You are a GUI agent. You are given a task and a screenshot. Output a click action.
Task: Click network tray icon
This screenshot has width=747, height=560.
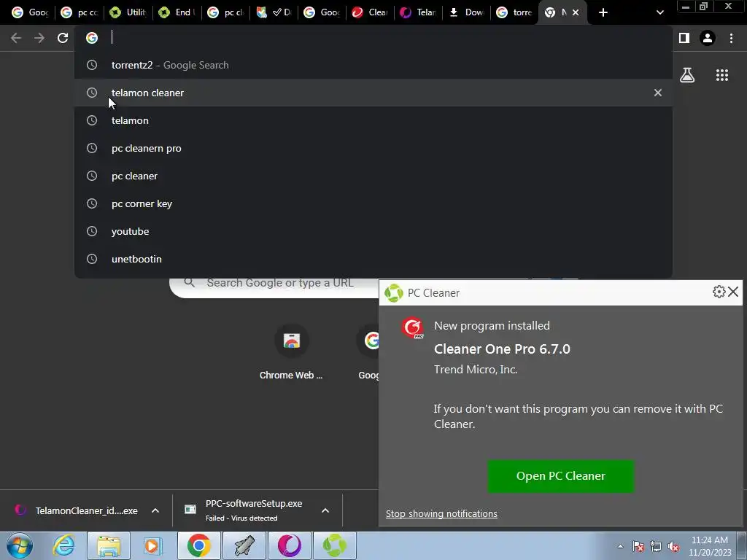pyautogui.click(x=656, y=546)
